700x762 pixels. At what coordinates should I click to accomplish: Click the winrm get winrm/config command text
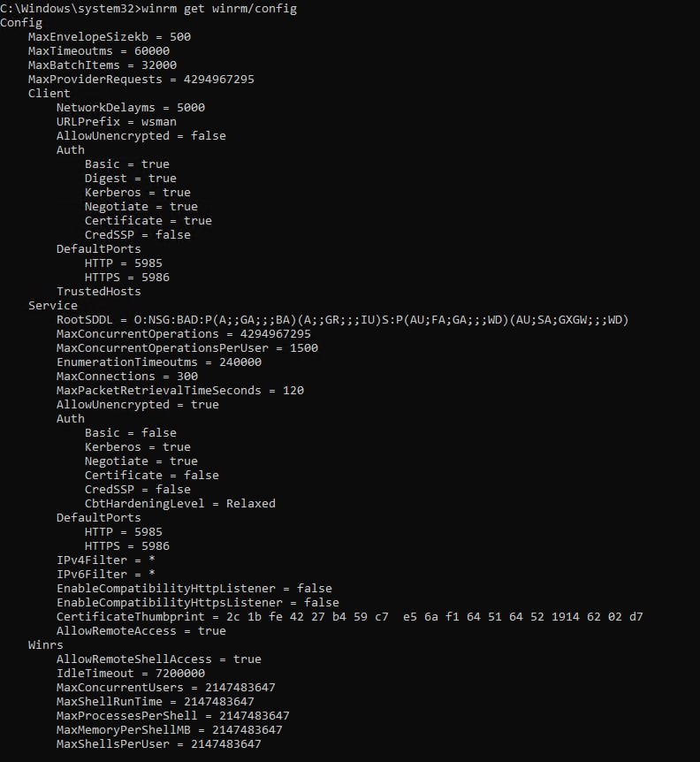coord(219,9)
